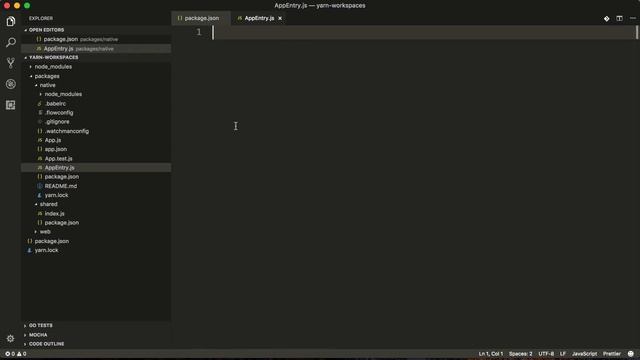640x360 pixels.
Task: Collapse the native folder
Action: click(47, 85)
